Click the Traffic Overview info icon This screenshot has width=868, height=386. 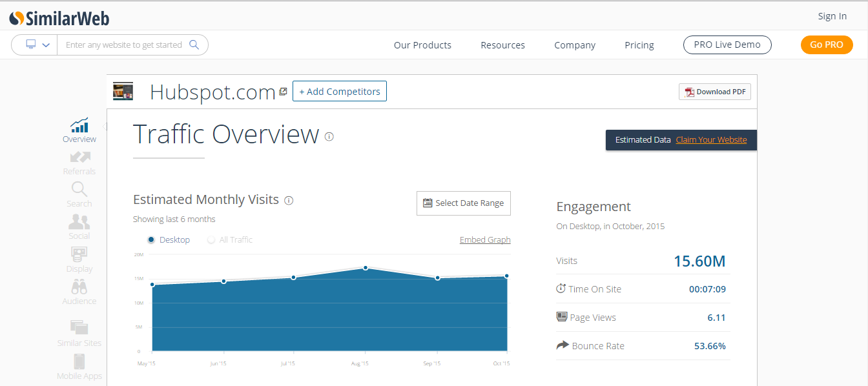pyautogui.click(x=329, y=136)
